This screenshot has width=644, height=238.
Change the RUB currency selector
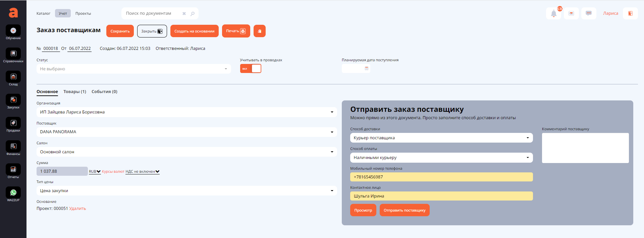pos(95,171)
